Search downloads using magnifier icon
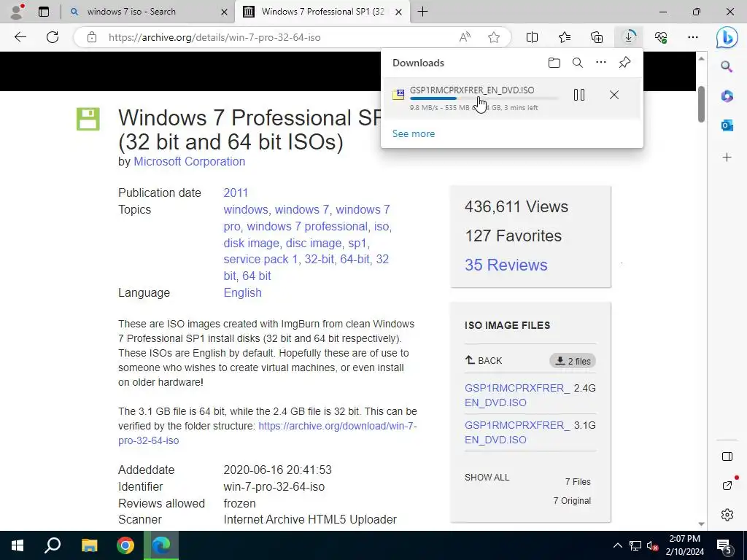This screenshot has width=747, height=560. [578, 63]
